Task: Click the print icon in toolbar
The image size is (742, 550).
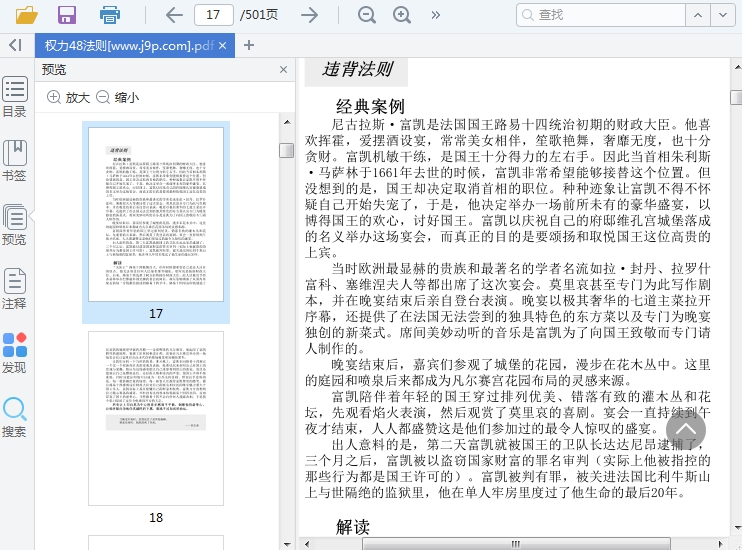Action: tap(110, 15)
